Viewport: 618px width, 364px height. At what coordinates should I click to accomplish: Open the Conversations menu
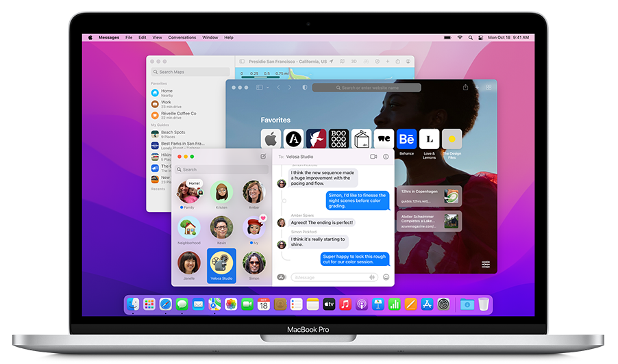(x=182, y=38)
